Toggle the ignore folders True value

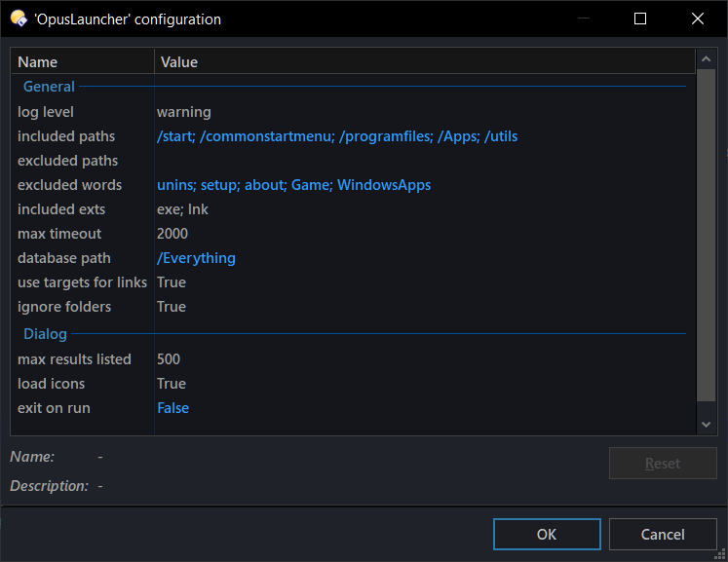tap(172, 307)
